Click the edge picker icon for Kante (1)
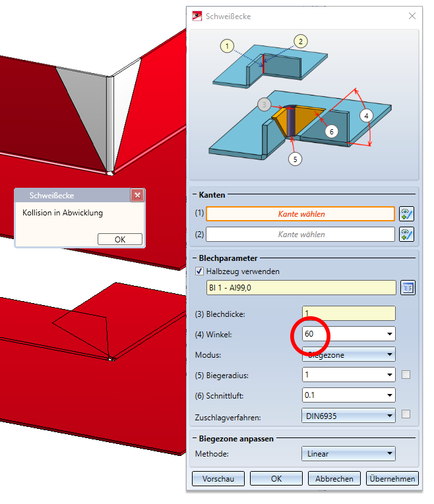This screenshot has height=504, width=434. (x=406, y=214)
